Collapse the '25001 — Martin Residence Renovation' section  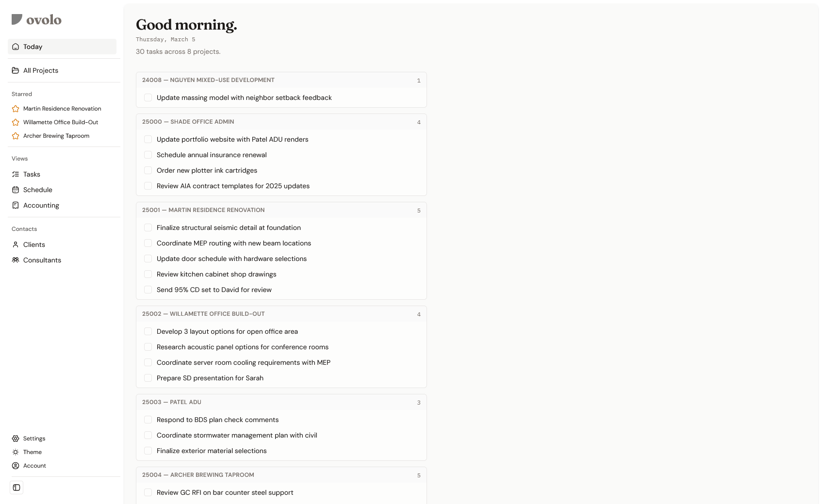281,210
